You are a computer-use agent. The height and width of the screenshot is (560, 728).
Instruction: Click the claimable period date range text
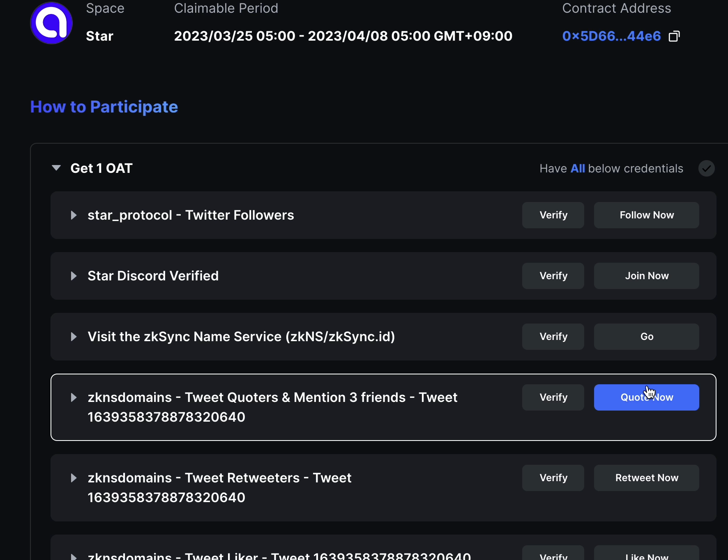click(343, 36)
